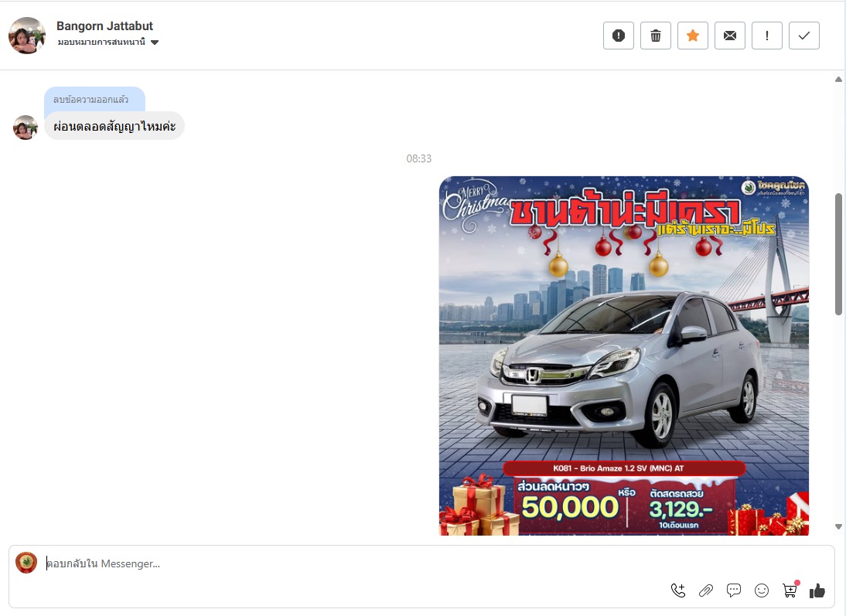Click the deleted-message notice bubble

(x=94, y=99)
